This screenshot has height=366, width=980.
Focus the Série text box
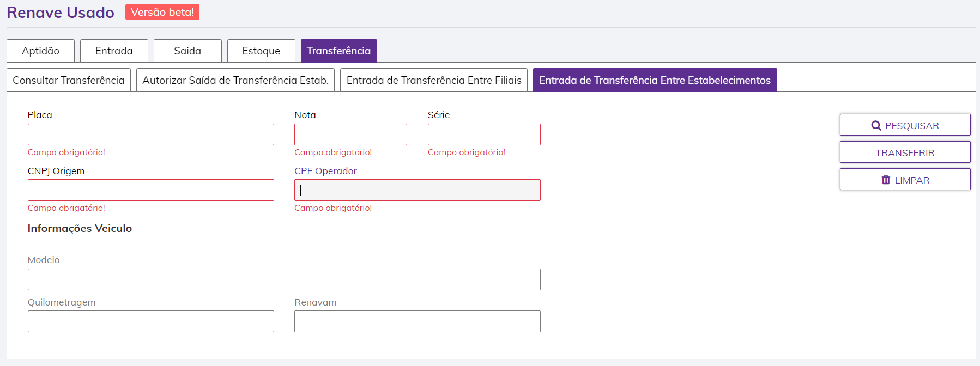click(x=484, y=135)
